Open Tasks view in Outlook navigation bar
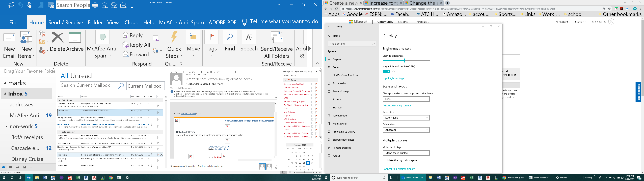 click(24, 167)
